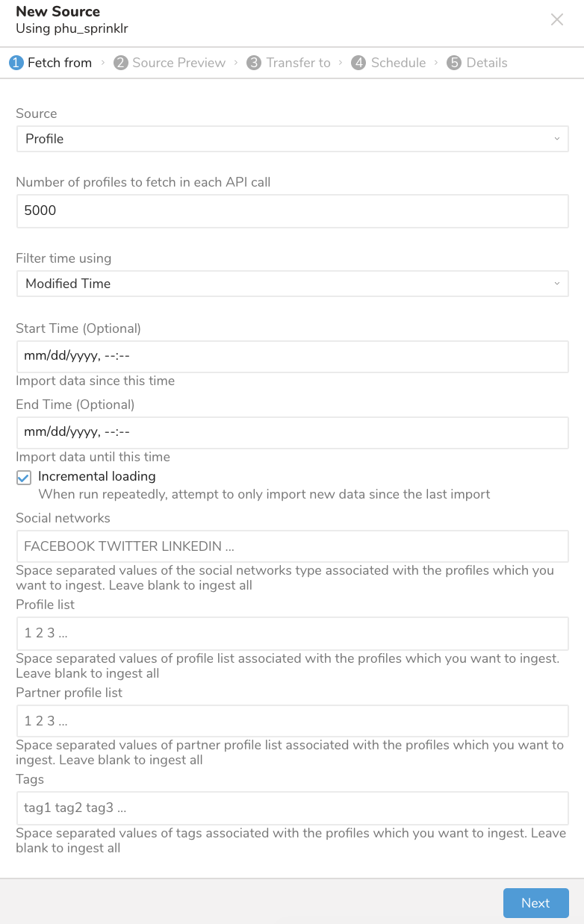Click the step 3 circle icon
Image resolution: width=584 pixels, height=924 pixels.
[255, 63]
